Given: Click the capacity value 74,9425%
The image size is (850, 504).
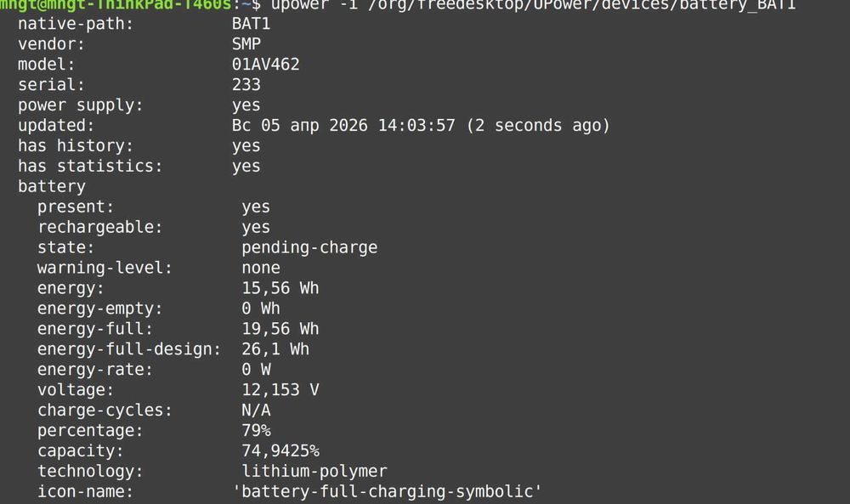Looking at the screenshot, I should pyautogui.click(x=280, y=451).
